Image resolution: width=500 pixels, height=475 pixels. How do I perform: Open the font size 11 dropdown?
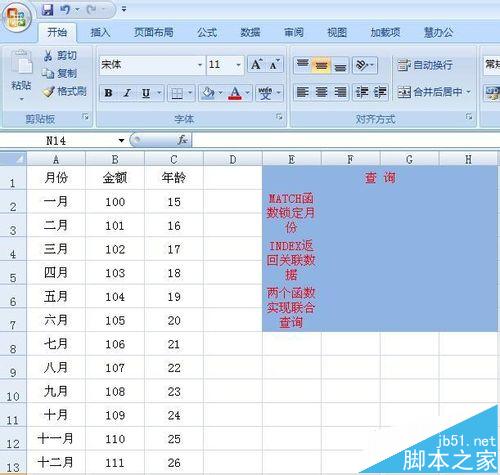[239, 64]
